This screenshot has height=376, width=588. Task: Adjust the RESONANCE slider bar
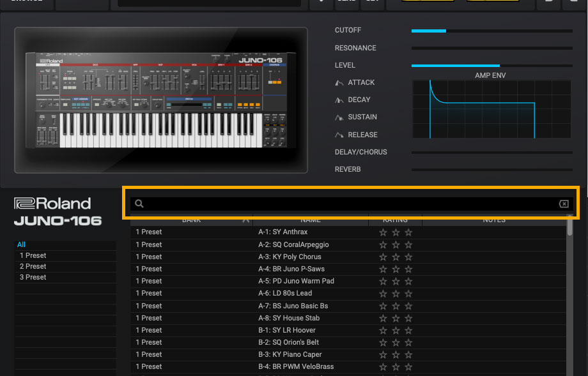[x=491, y=48]
